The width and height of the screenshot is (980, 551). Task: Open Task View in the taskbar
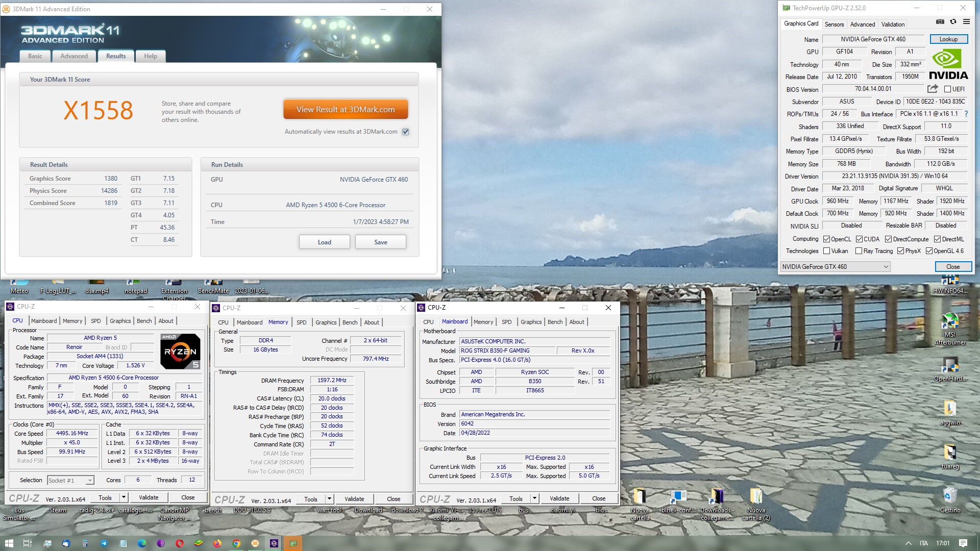[x=28, y=543]
